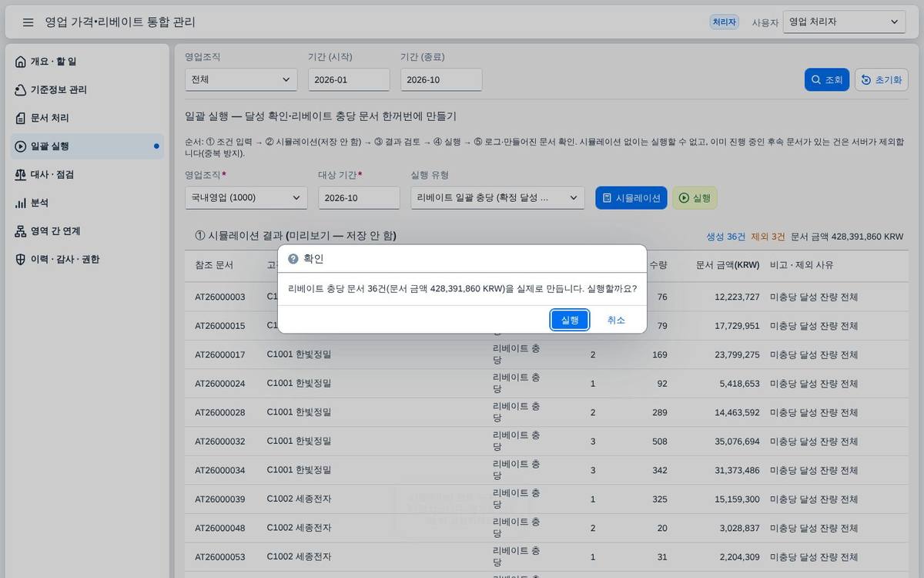
Task: Click the magnifier icon on 조회 button
Action: [x=816, y=80]
